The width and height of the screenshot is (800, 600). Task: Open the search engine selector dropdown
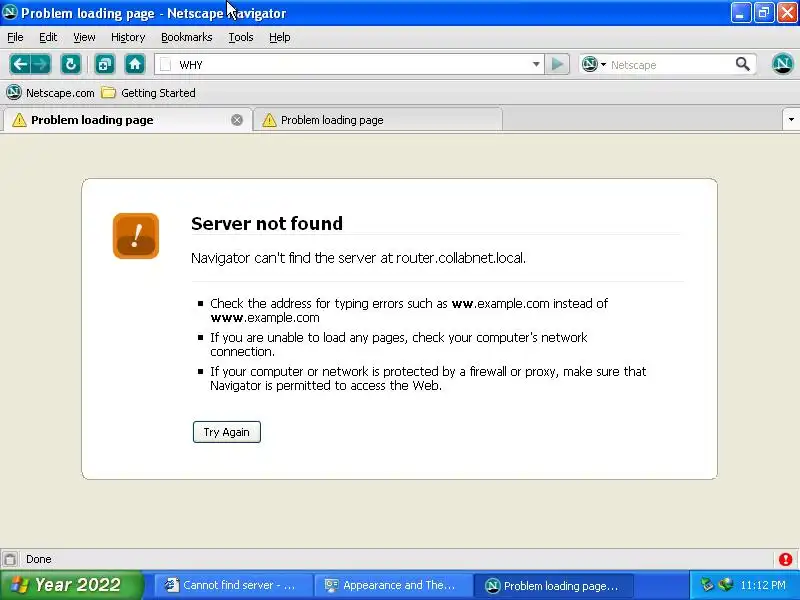[x=594, y=64]
